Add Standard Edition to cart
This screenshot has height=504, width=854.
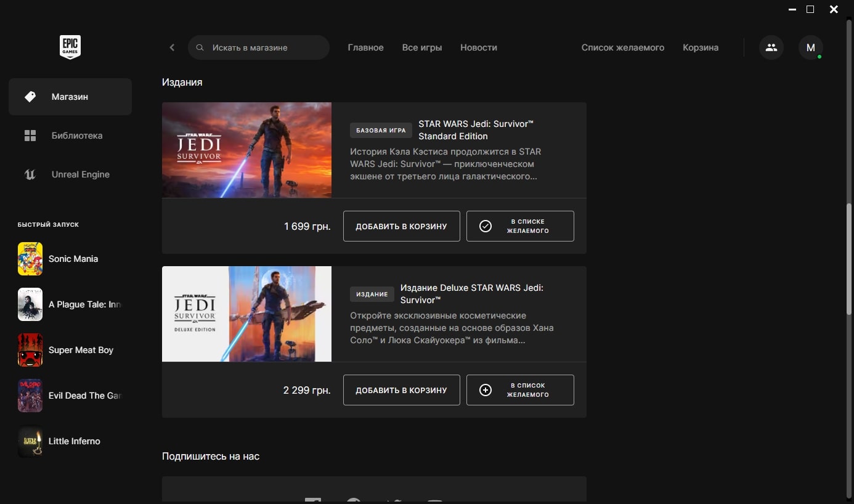402,226
